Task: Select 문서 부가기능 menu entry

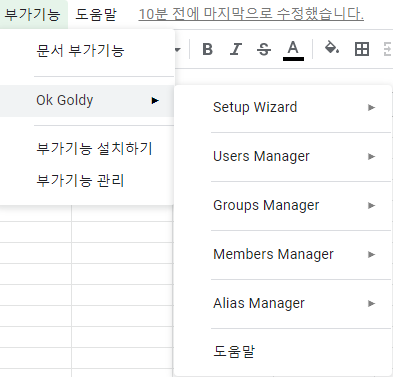Action: pos(87,51)
